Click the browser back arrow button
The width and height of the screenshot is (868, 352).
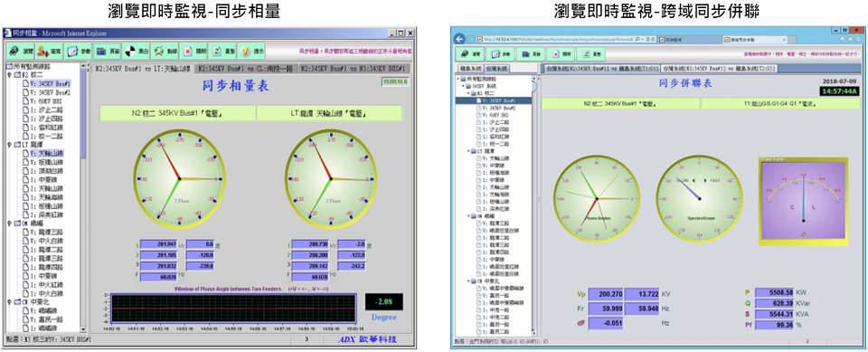click(x=459, y=39)
